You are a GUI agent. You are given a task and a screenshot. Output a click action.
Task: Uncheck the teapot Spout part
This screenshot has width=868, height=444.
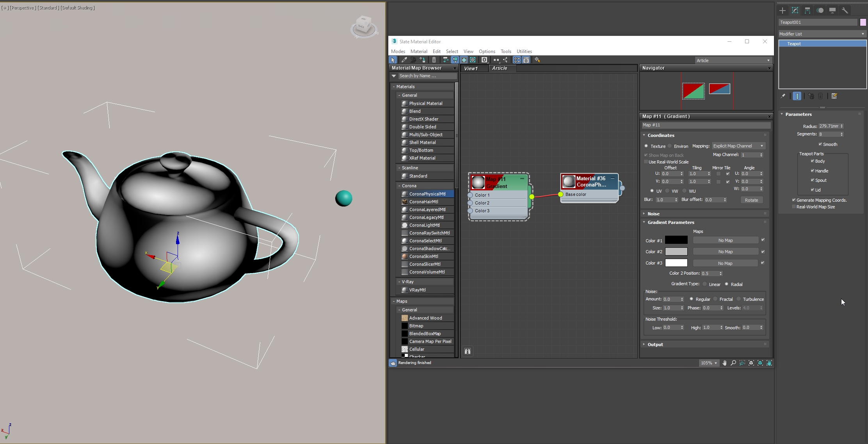pyautogui.click(x=812, y=180)
